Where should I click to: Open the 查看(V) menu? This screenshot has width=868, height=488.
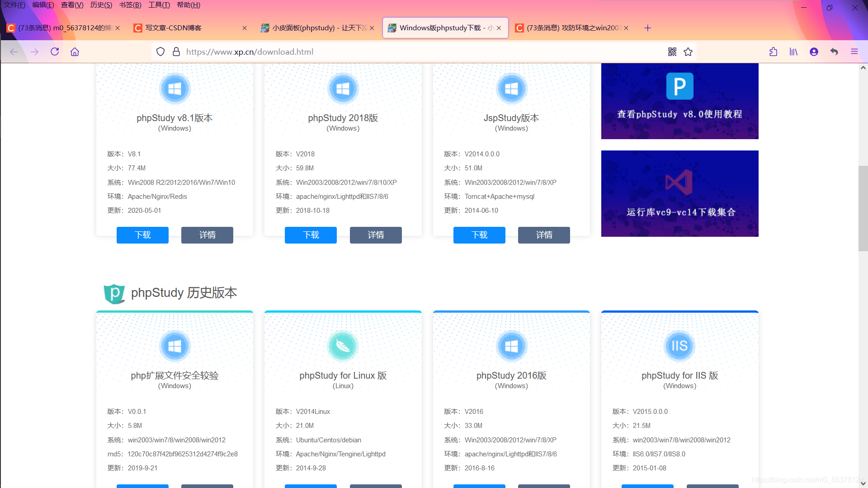[x=72, y=5]
